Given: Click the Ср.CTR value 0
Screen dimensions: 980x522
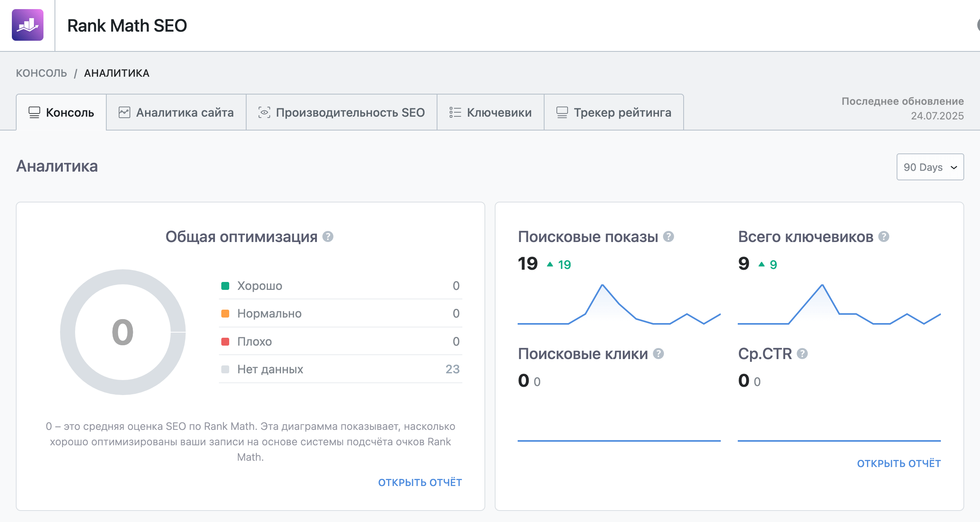Looking at the screenshot, I should coord(744,380).
